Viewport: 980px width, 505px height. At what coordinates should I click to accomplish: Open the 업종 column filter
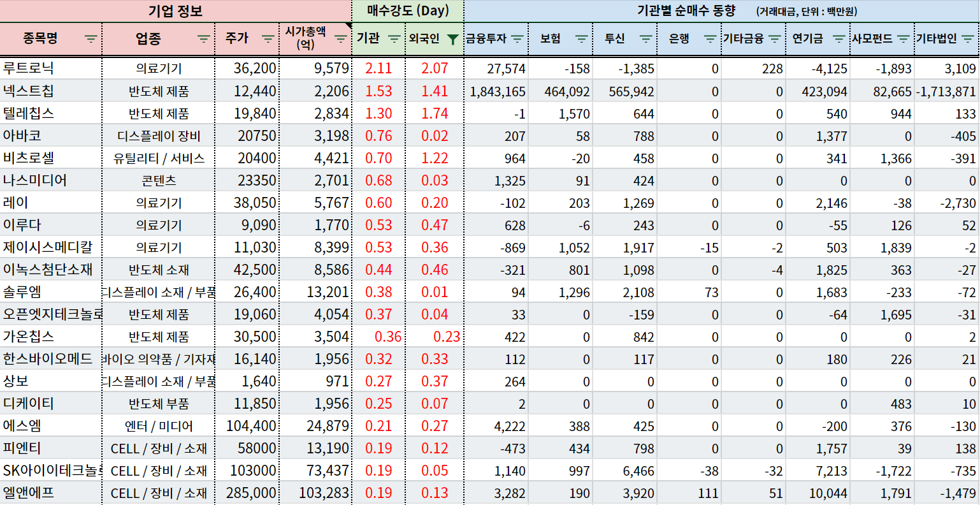(x=203, y=39)
